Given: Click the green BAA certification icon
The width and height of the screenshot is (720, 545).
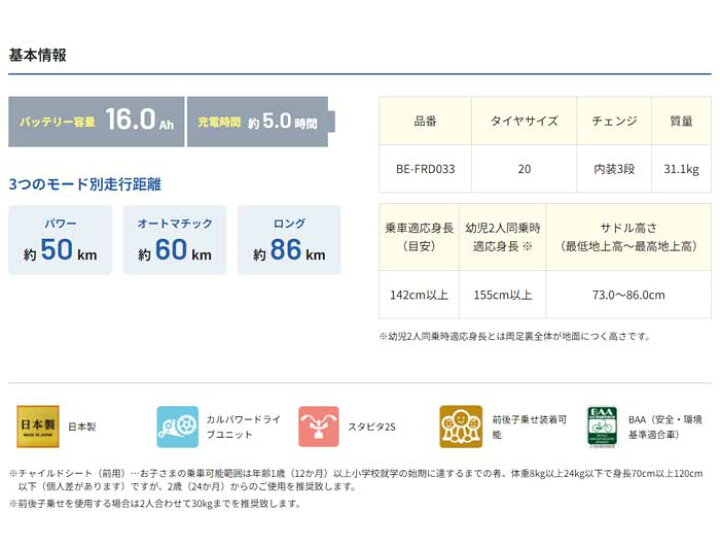Looking at the screenshot, I should click(x=602, y=427).
